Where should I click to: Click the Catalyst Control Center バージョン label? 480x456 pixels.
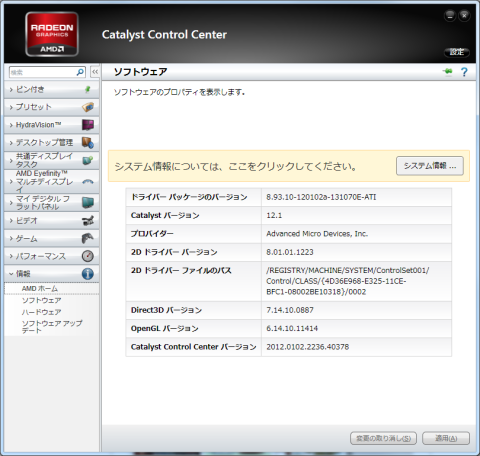[x=193, y=347]
